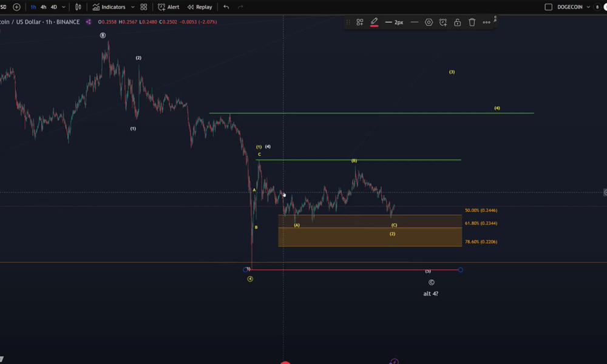Expand the timeframe interval dropdown arrow
Viewport: 607px width, 364px height.
click(65, 7)
